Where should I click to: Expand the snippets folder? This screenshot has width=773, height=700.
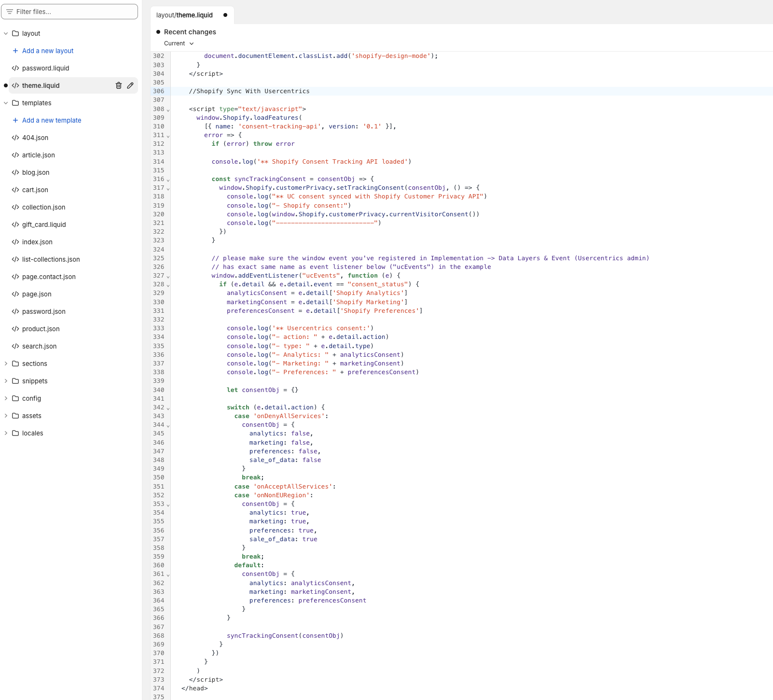click(x=6, y=381)
